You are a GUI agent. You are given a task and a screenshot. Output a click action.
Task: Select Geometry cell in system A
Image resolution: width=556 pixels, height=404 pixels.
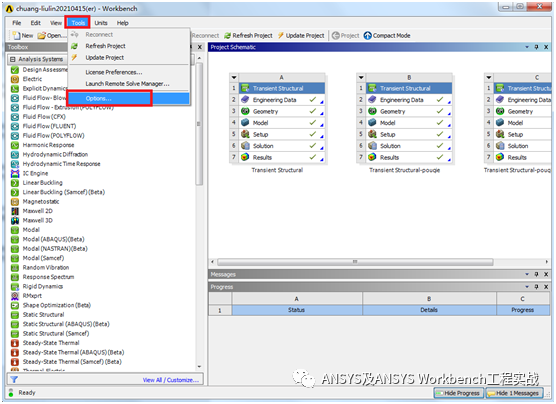click(x=282, y=111)
